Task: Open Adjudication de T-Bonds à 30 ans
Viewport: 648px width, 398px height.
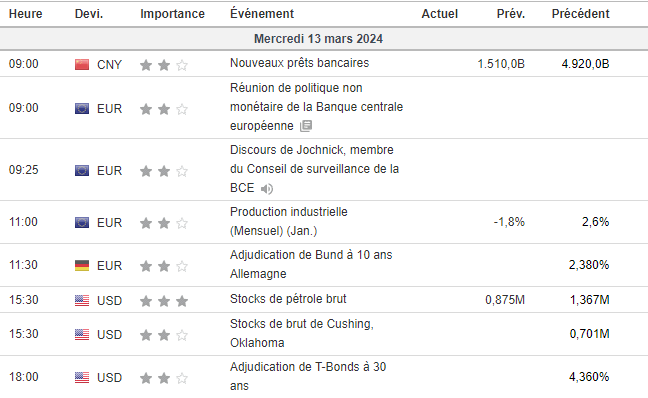Action: pos(308,376)
